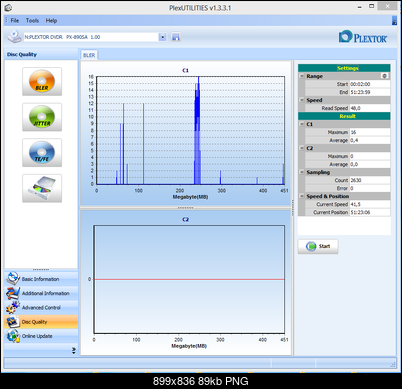Viewport: 402px width, 389px height.
Task: Minimize the PlexUTILITIES window
Action: [x=360, y=7]
